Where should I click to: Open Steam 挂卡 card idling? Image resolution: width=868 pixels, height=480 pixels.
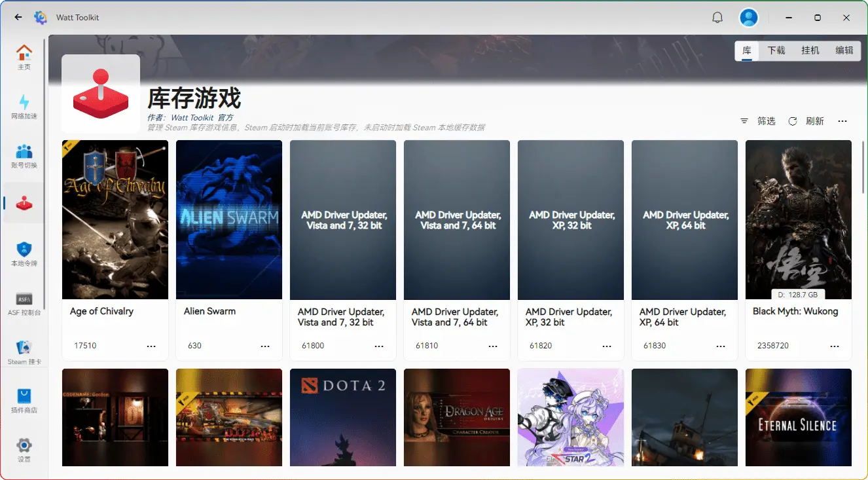point(24,352)
